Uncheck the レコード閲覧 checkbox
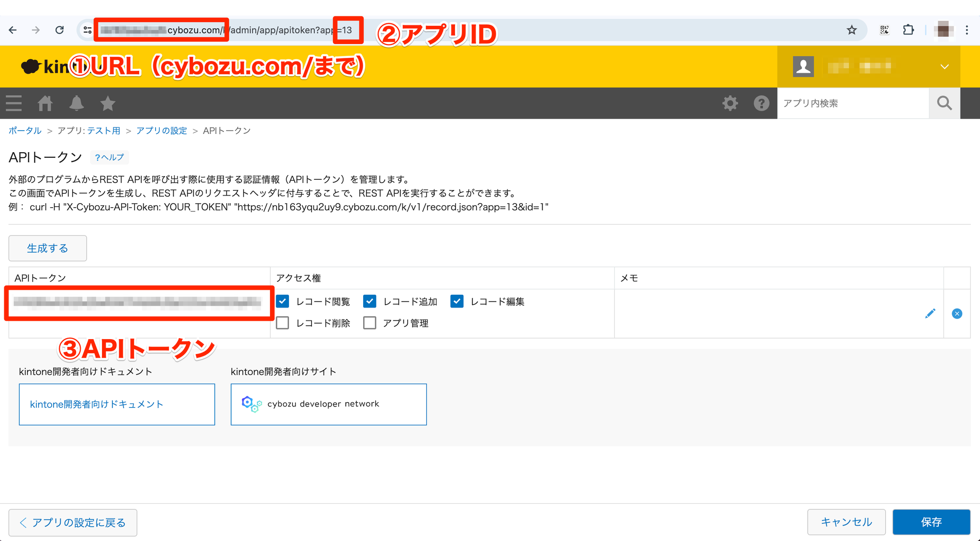980x541 pixels. tap(283, 301)
